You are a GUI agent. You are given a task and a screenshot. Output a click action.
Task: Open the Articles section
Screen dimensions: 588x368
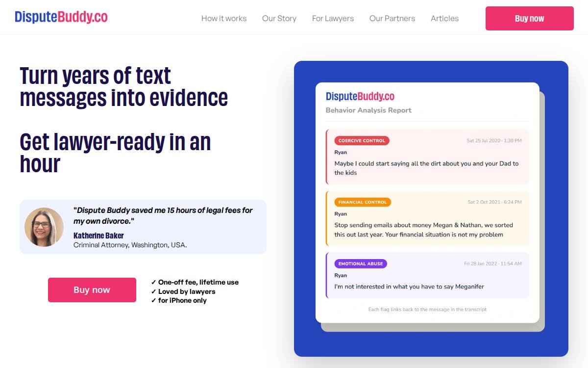coord(444,19)
